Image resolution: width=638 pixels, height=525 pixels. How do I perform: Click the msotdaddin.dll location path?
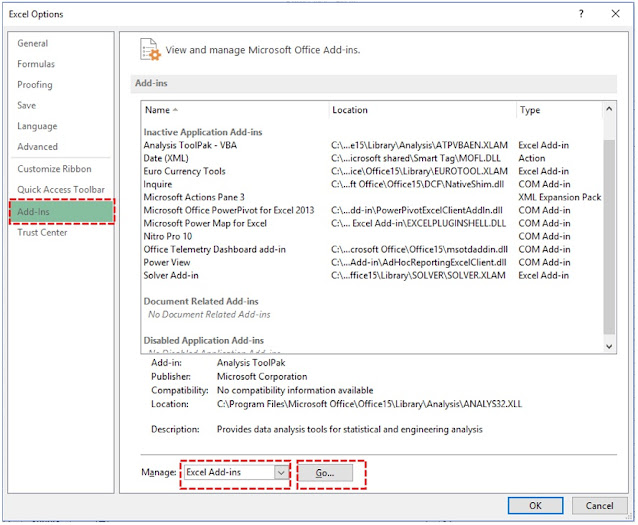420,249
